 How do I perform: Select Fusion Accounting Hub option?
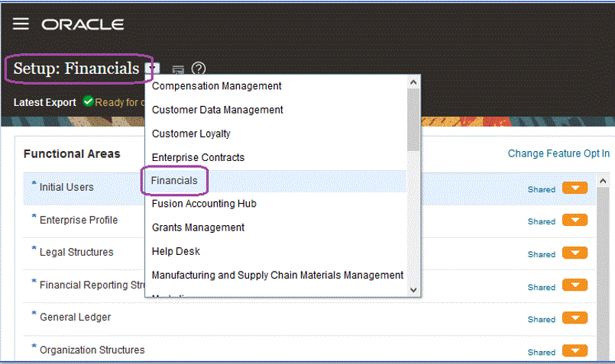click(204, 204)
